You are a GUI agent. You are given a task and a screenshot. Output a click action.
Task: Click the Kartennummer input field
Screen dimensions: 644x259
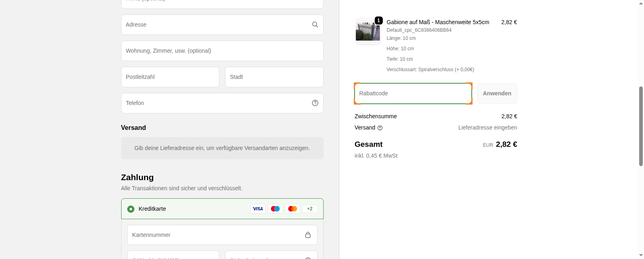coord(215,235)
